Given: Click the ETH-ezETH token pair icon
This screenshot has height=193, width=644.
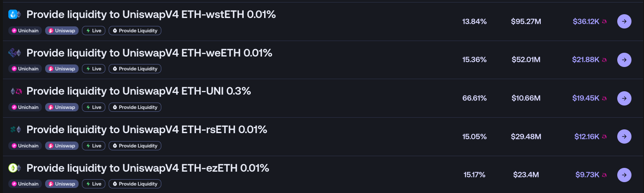Looking at the screenshot, I should coord(15,168).
